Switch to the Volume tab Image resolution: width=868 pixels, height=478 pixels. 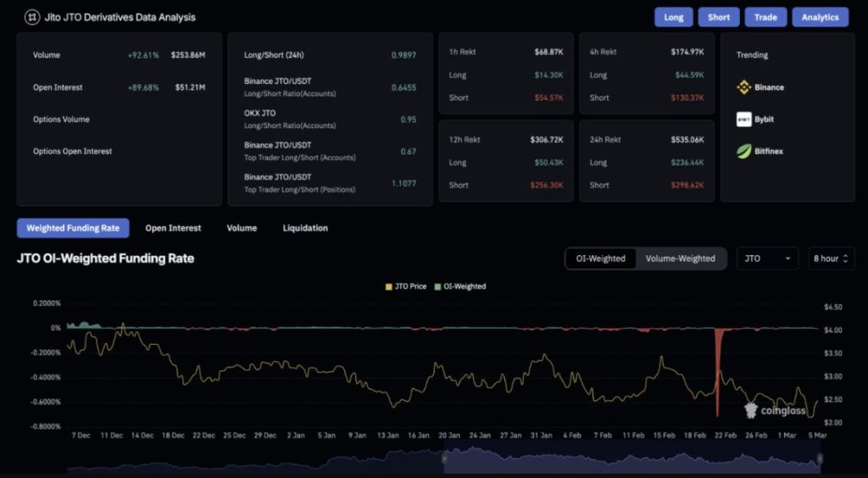[x=242, y=228]
